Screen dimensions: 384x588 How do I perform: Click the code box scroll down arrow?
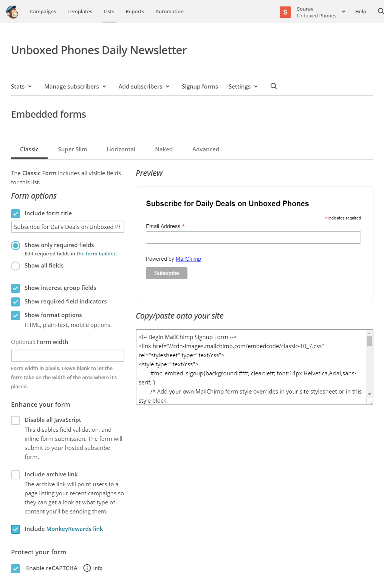click(x=369, y=394)
